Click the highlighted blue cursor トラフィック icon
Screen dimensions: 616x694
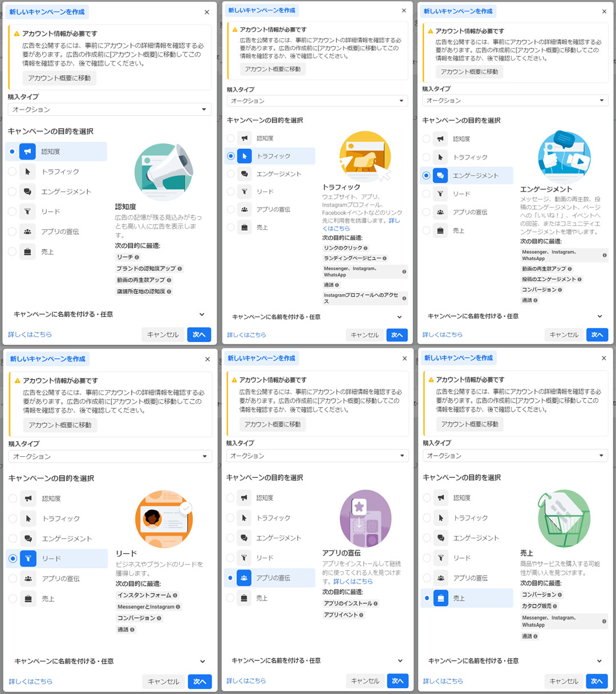coord(244,156)
